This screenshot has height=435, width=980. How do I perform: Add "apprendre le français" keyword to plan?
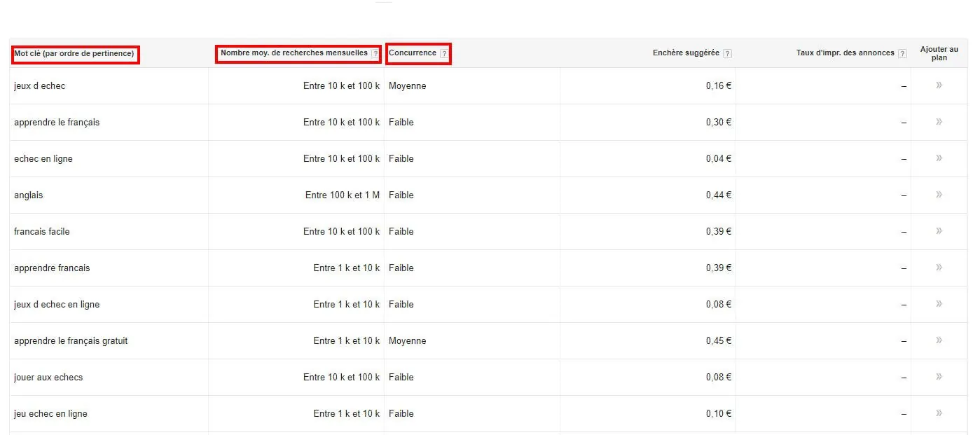[x=939, y=122]
